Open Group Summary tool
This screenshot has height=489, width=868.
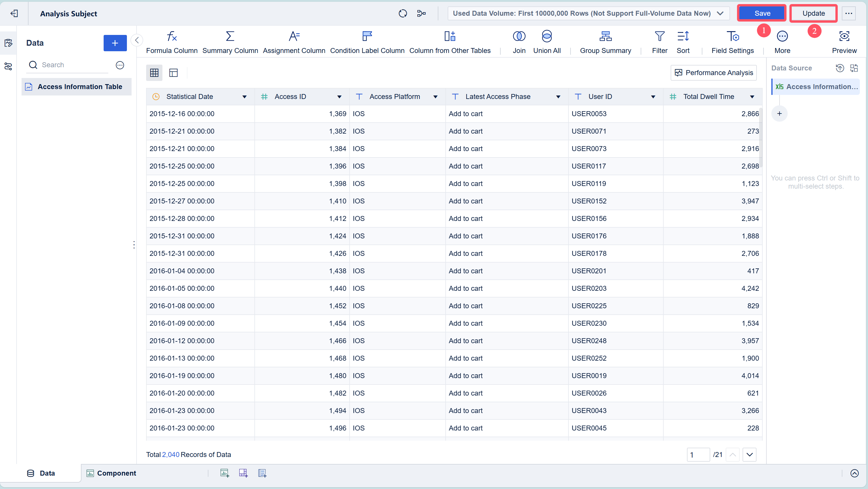[605, 42]
